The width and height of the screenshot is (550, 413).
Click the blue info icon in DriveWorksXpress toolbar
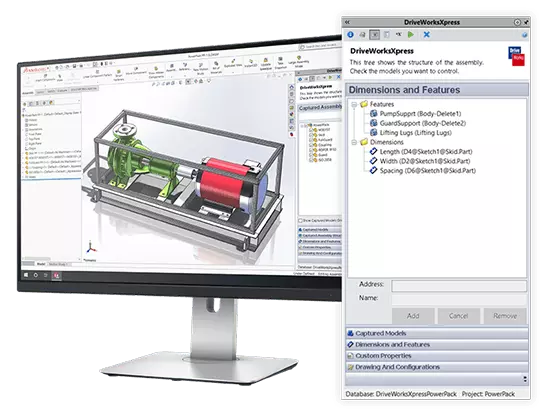pos(350,35)
